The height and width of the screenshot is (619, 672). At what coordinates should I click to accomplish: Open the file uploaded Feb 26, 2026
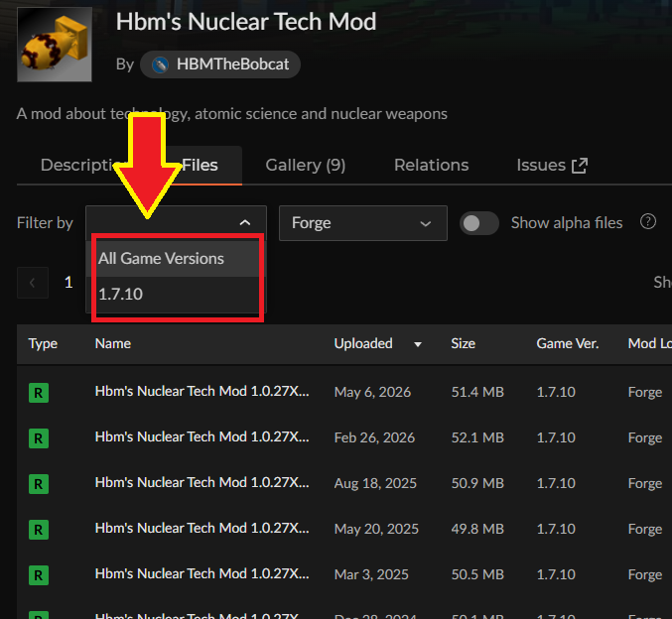click(x=202, y=436)
